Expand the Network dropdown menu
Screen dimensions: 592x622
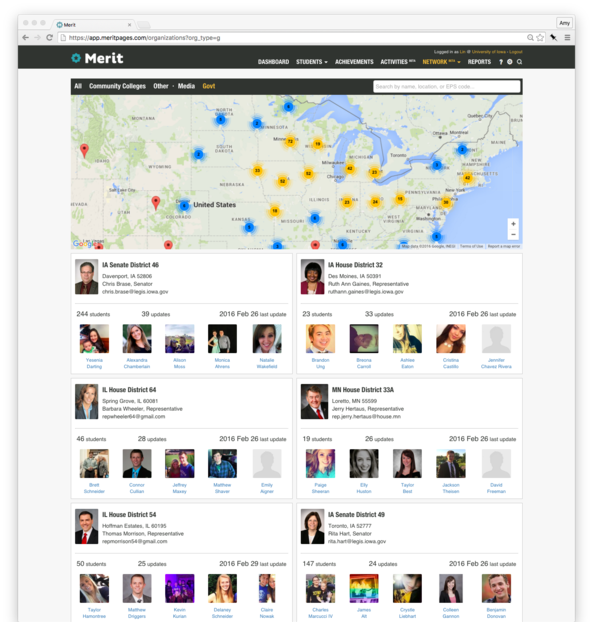click(441, 62)
